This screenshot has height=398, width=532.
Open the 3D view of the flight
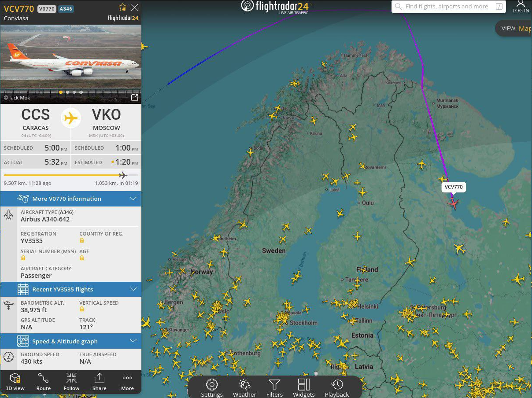click(x=15, y=382)
